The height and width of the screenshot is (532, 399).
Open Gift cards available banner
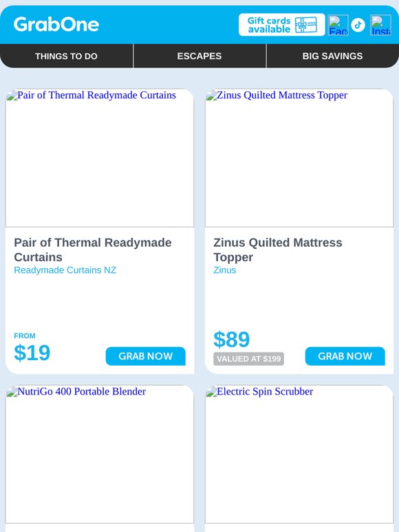[282, 25]
